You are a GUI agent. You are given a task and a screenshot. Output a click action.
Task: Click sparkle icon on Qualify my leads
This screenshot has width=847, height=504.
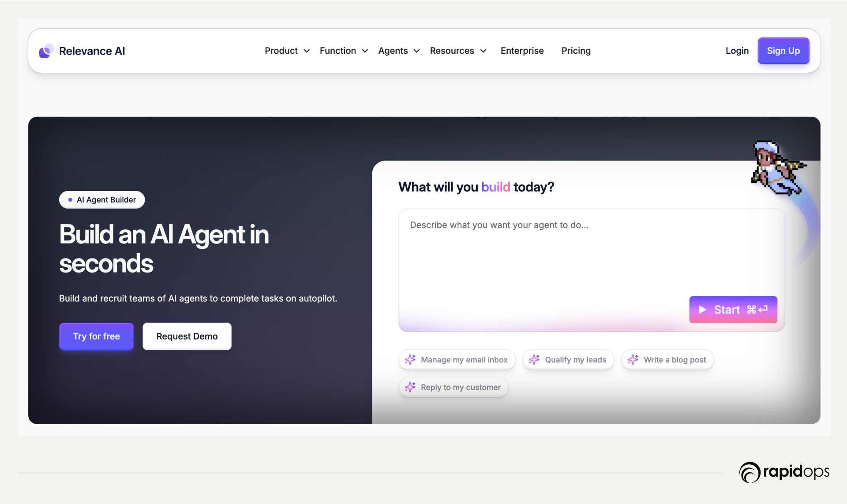pos(534,360)
